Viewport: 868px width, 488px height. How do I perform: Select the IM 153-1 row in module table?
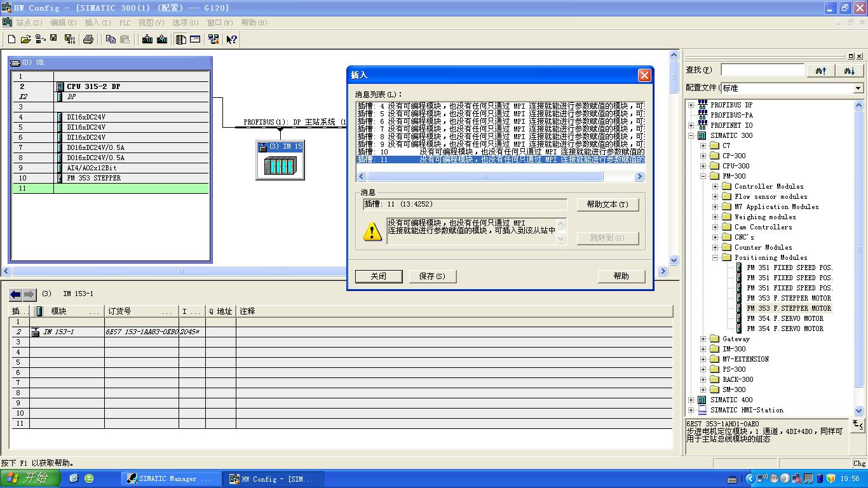[342, 332]
